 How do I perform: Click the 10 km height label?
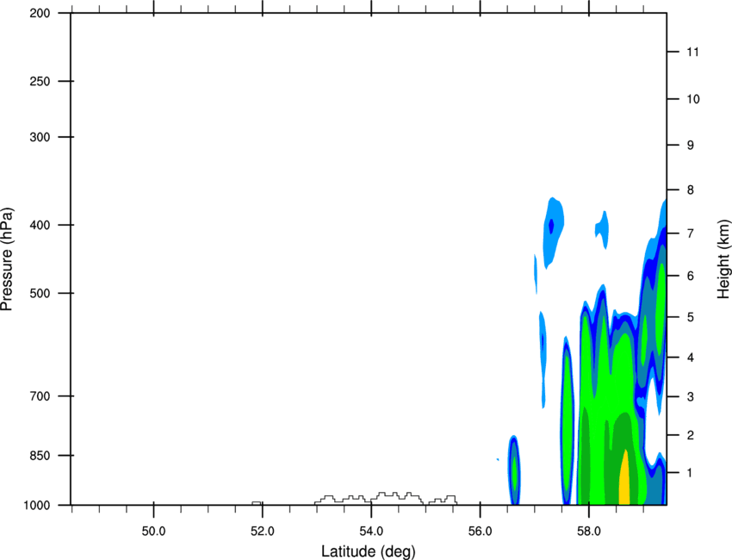tap(693, 99)
